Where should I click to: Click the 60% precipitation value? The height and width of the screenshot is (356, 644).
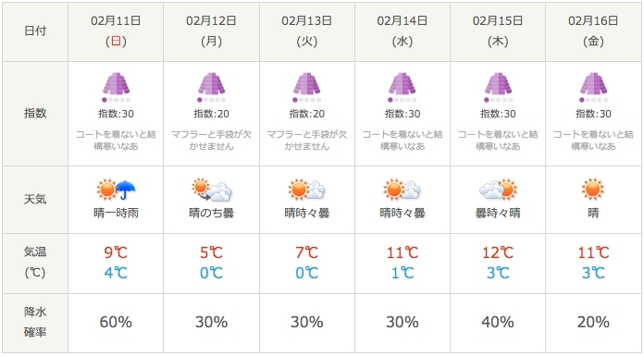116,322
